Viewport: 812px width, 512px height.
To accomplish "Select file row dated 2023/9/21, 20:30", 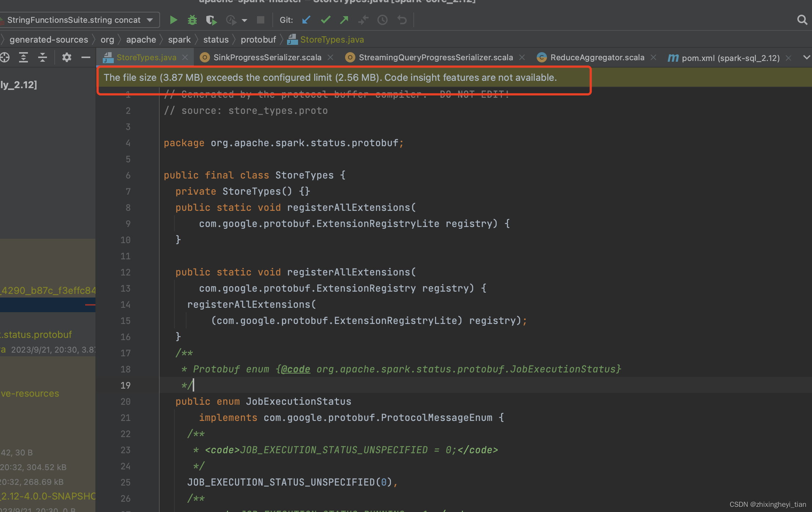I will tap(48, 349).
